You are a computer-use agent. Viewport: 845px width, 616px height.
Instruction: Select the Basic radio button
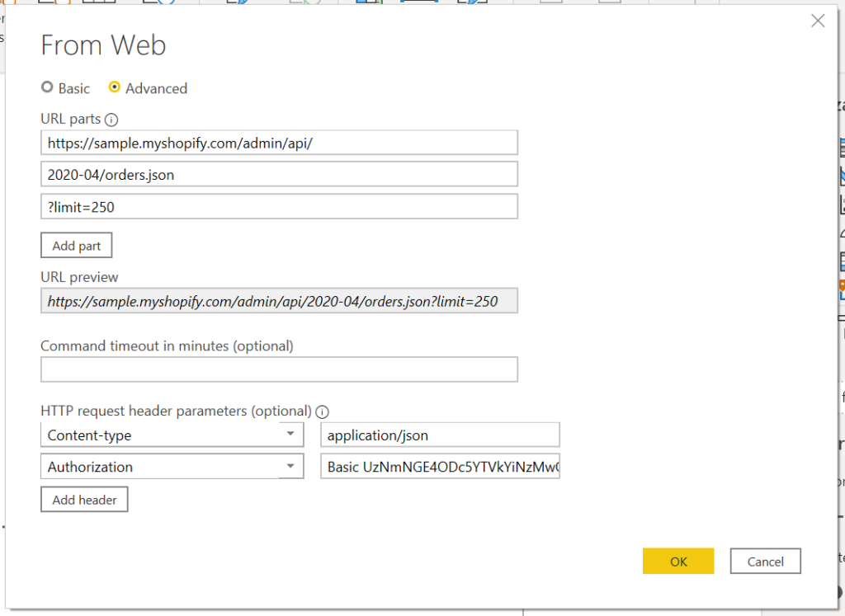[47, 88]
